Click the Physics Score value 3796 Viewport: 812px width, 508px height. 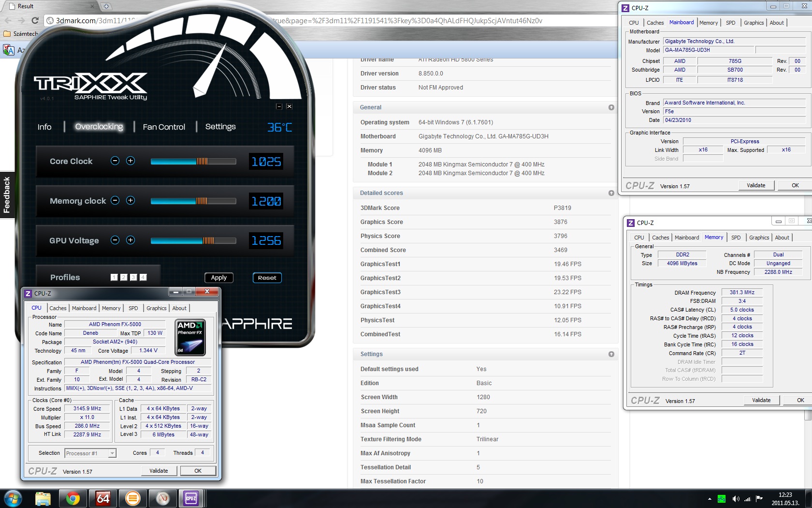tap(561, 236)
